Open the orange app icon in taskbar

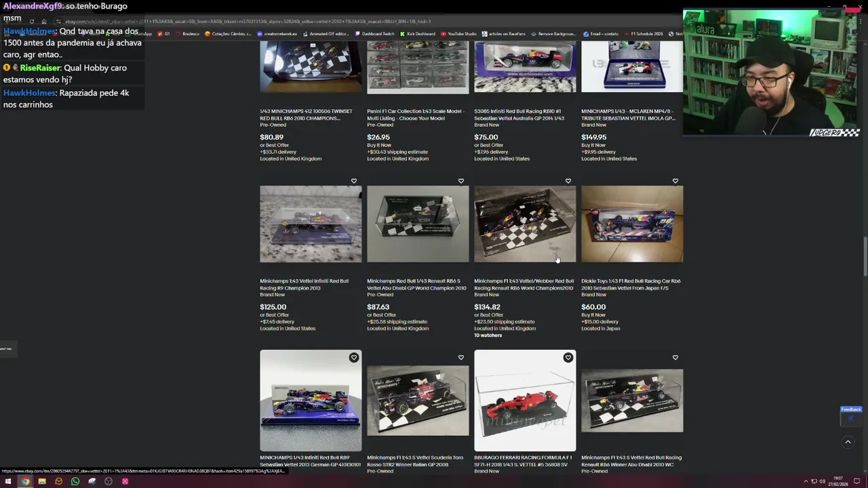coord(59,481)
